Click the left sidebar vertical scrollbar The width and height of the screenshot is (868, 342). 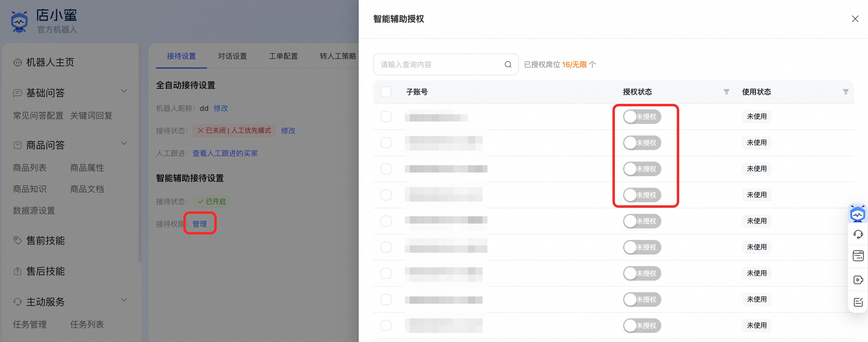140,153
